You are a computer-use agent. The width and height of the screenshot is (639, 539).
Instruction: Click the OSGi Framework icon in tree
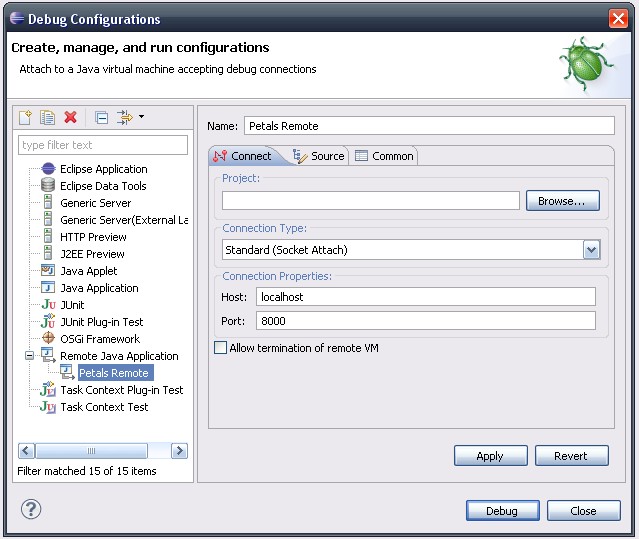point(48,339)
